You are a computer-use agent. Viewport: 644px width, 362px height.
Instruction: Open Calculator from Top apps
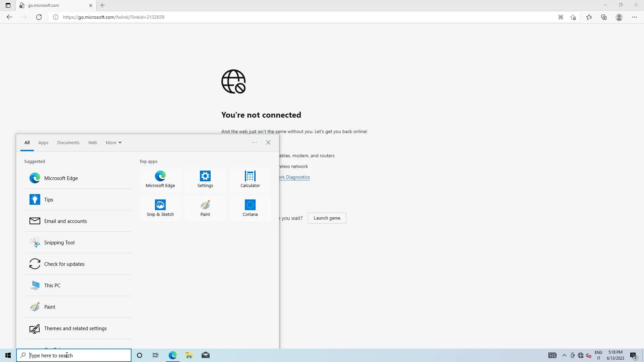click(x=250, y=179)
